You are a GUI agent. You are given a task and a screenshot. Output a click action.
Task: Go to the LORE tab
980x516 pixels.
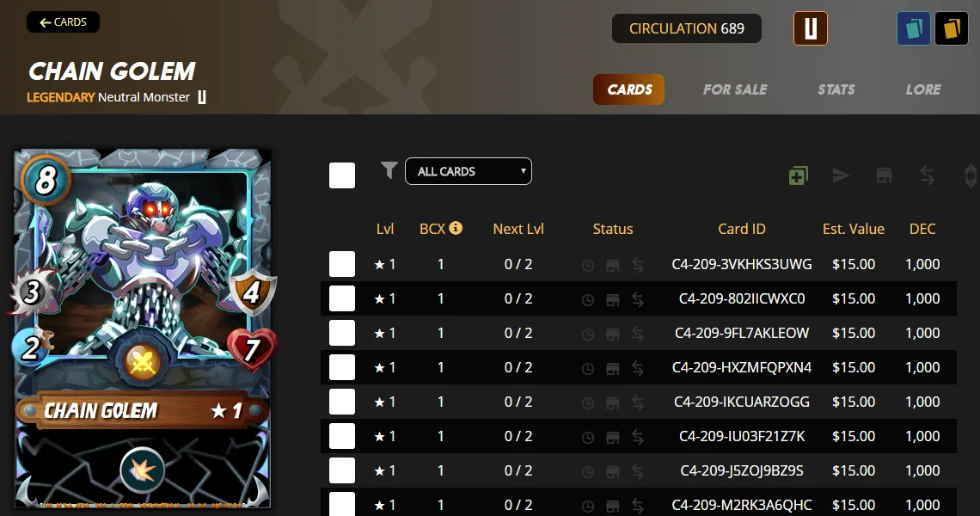coord(923,89)
